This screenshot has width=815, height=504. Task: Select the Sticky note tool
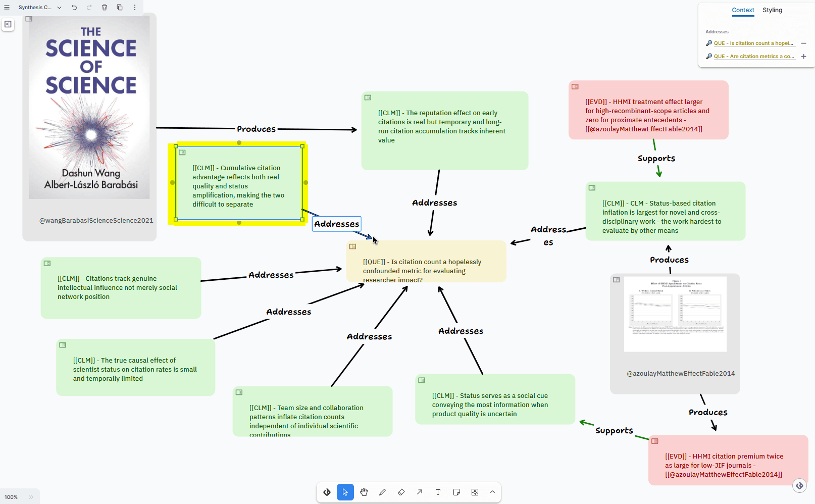click(456, 492)
